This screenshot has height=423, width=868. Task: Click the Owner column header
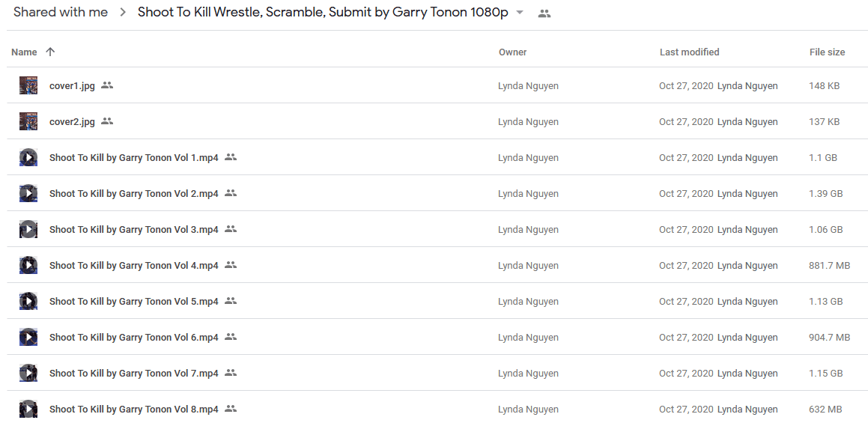[512, 52]
